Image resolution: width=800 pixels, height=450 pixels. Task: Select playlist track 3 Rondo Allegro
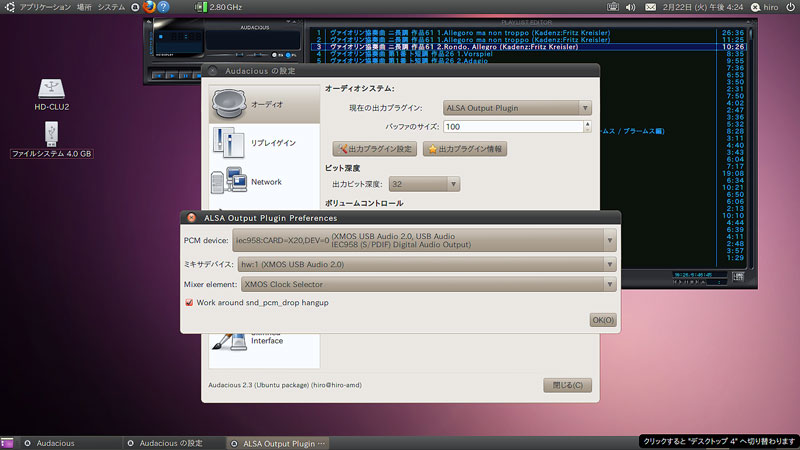[x=528, y=46]
